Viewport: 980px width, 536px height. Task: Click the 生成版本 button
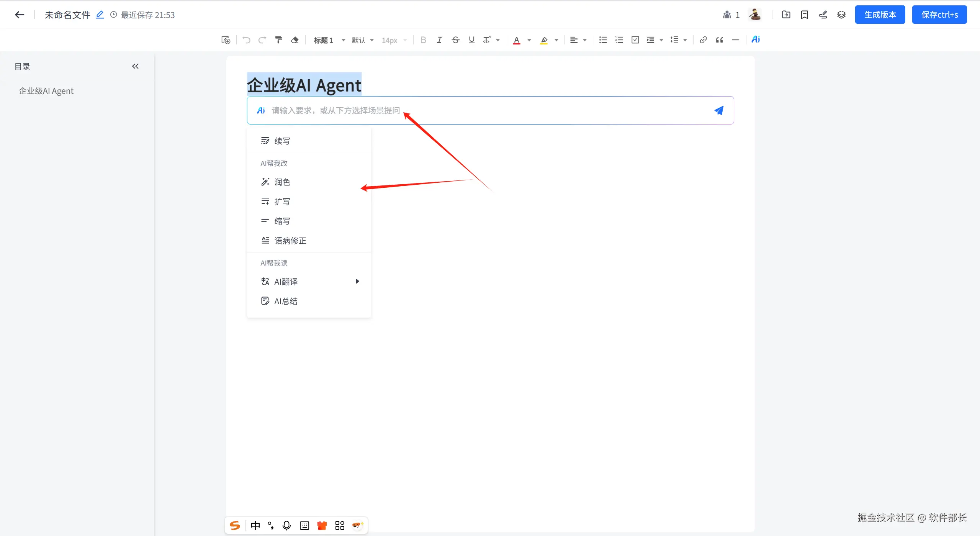click(x=880, y=15)
